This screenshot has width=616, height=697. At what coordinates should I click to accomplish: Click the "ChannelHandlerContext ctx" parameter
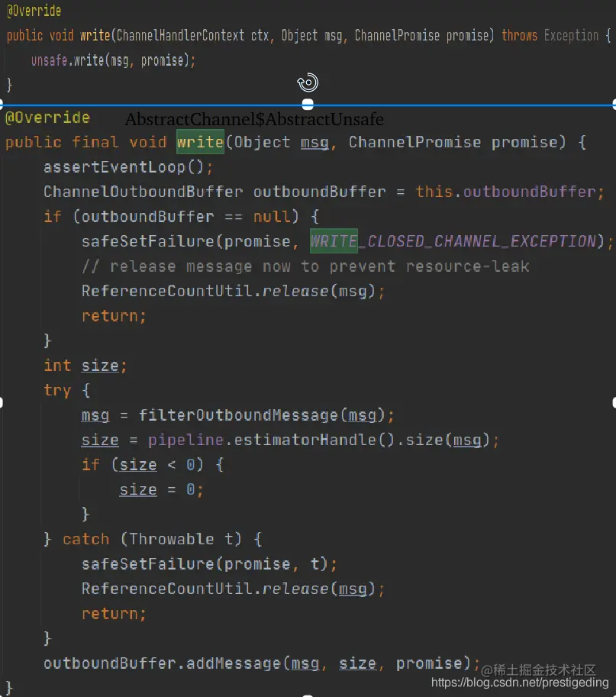(x=192, y=36)
